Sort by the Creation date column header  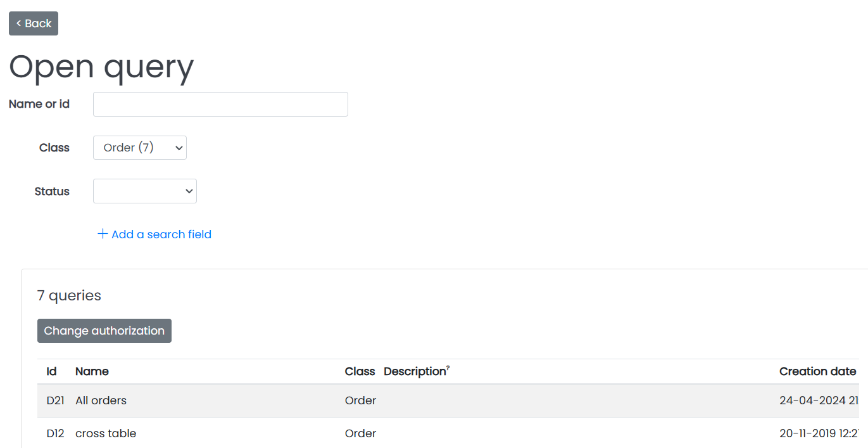[x=818, y=371]
